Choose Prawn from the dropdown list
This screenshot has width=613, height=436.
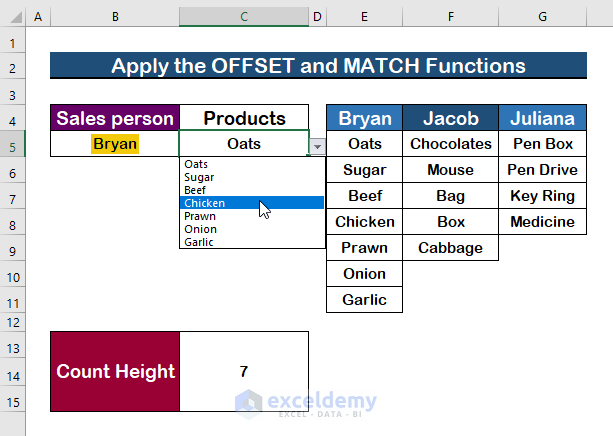252,215
